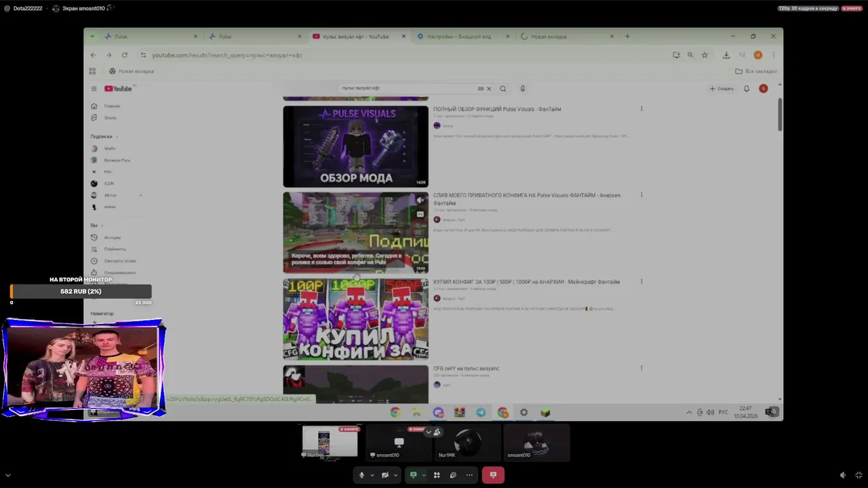The height and width of the screenshot is (488, 868).
Task: Select the Nur1MK live stream tile
Action: (330, 442)
